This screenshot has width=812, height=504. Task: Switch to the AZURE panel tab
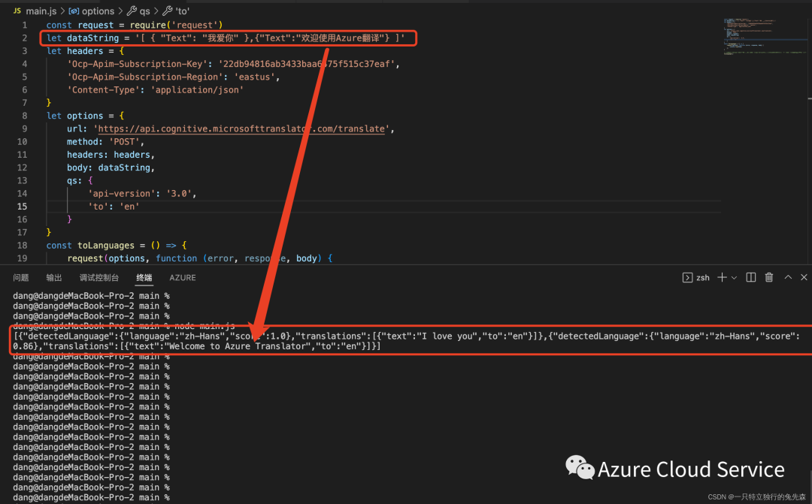(182, 278)
